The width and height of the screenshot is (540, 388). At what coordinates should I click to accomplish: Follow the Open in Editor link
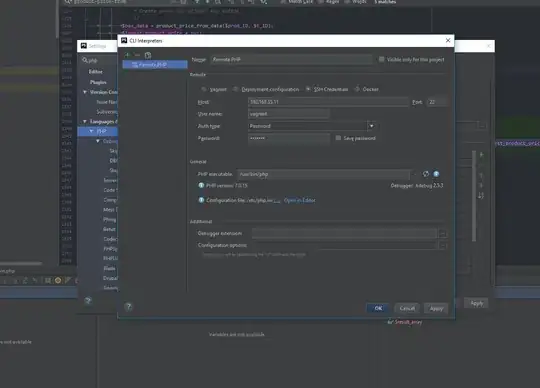pyautogui.click(x=299, y=200)
